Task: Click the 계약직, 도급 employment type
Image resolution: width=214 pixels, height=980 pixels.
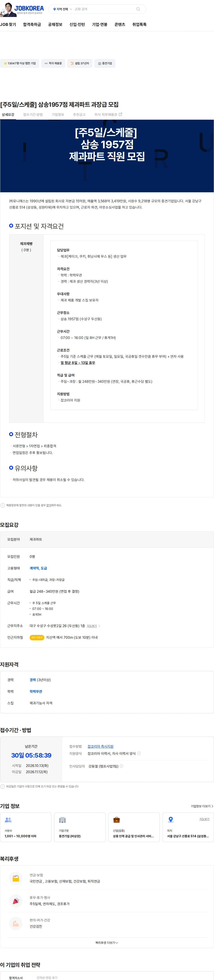Action: [38, 568]
